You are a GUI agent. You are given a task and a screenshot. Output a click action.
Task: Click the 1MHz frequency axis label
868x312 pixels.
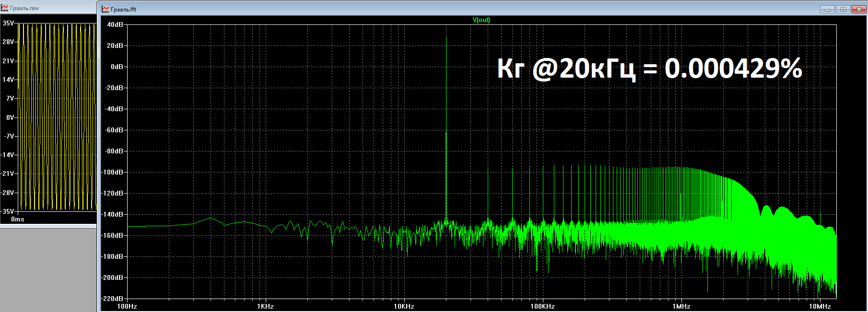point(681,306)
